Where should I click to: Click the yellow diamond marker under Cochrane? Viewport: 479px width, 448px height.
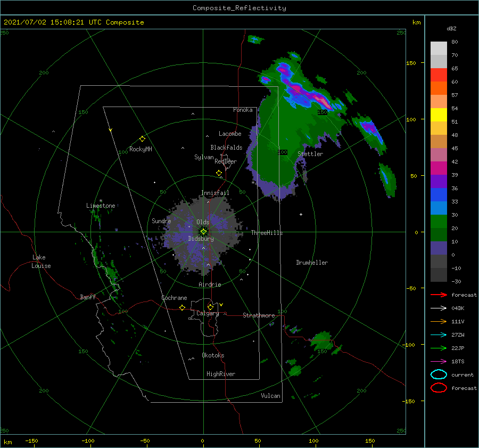[x=182, y=307]
